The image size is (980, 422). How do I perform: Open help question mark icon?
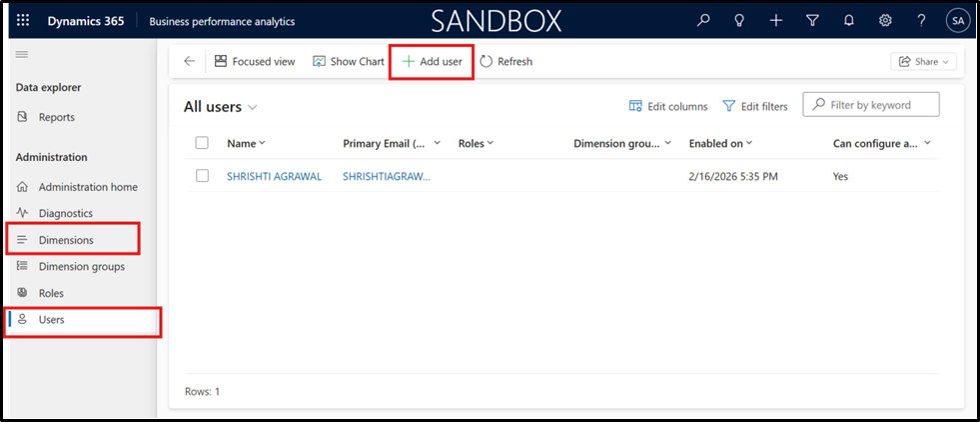click(x=921, y=21)
